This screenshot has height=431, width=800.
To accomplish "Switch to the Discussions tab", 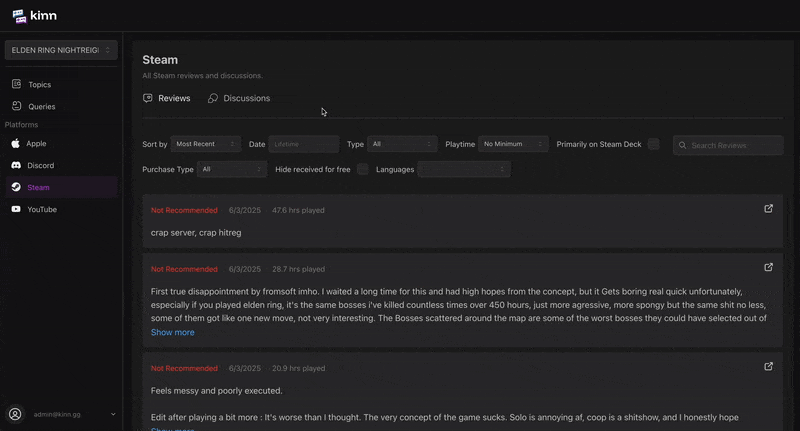I will (x=239, y=98).
